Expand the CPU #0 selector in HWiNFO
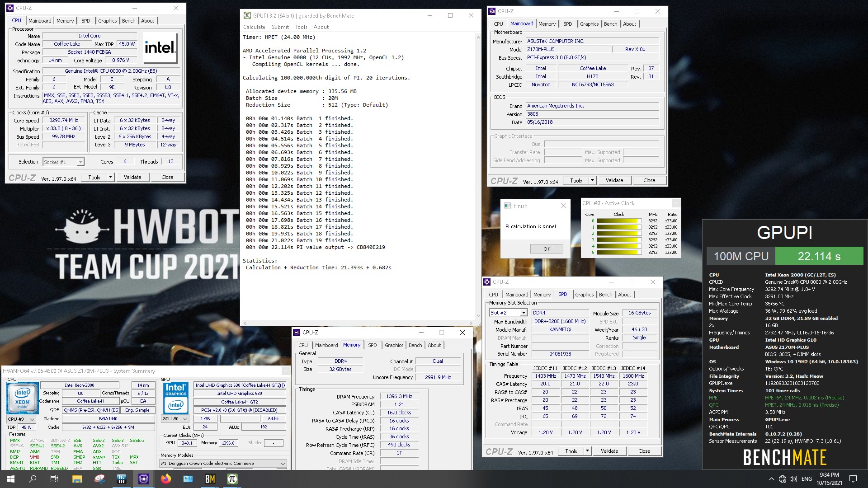The width and height of the screenshot is (868, 488). tap(32, 419)
